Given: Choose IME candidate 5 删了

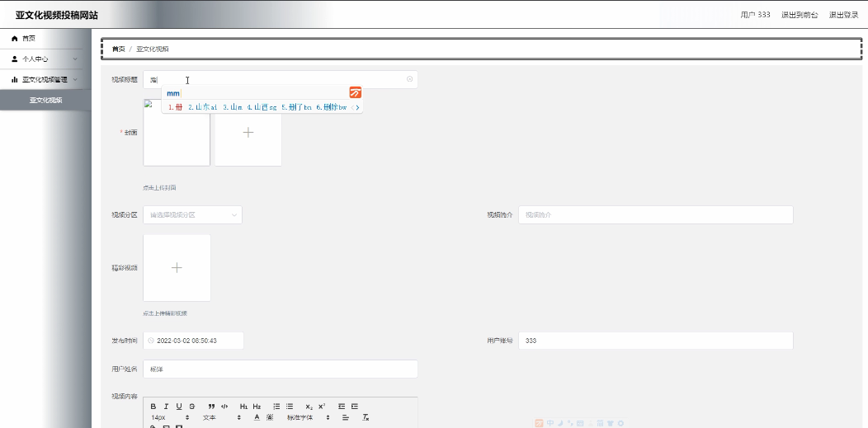Looking at the screenshot, I should [x=297, y=107].
